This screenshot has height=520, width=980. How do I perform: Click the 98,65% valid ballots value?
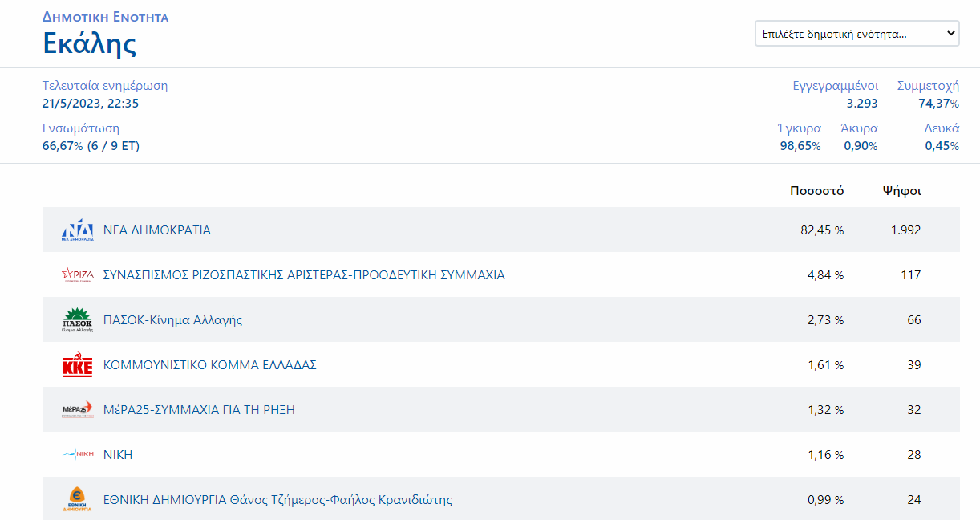800,145
